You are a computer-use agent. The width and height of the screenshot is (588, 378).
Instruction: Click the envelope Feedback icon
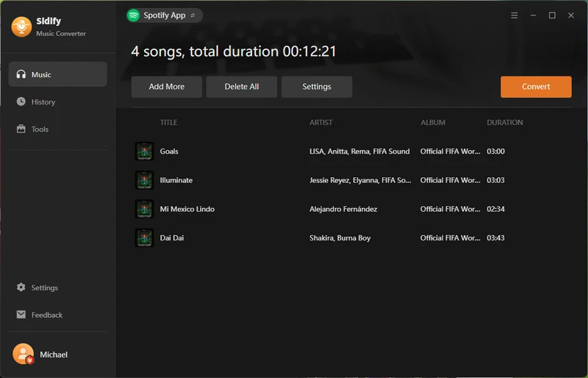(21, 314)
